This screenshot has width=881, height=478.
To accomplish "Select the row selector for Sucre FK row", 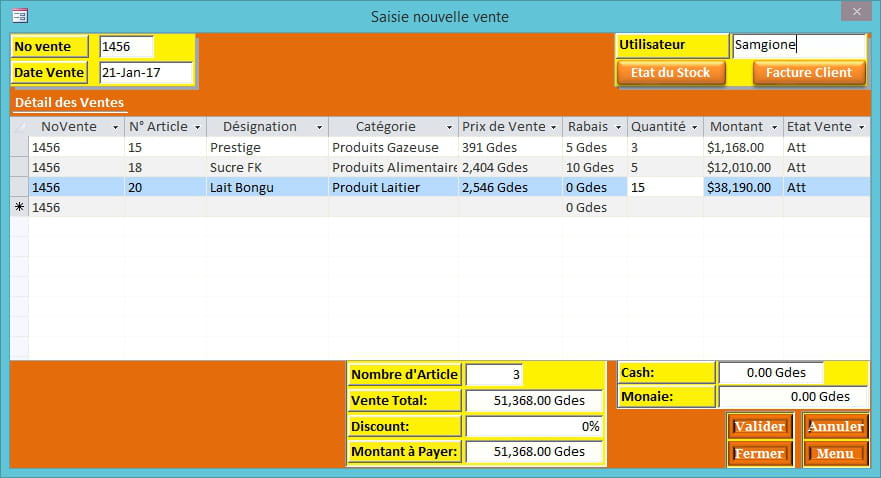I will [20, 167].
